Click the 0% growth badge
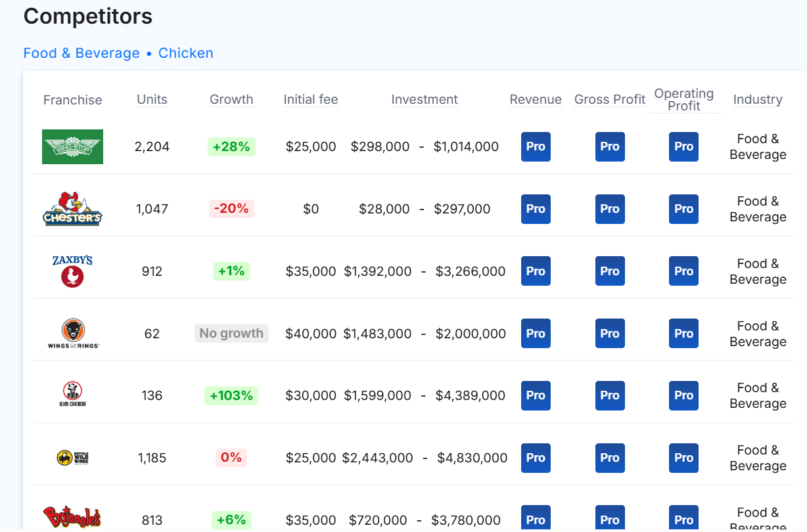This screenshot has height=532, width=807. pos(231,458)
